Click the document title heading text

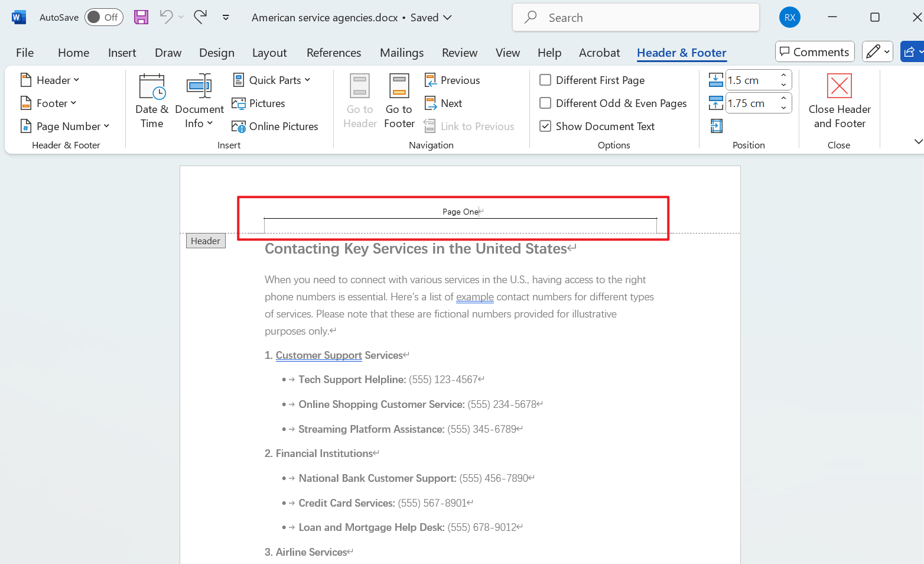click(x=416, y=249)
